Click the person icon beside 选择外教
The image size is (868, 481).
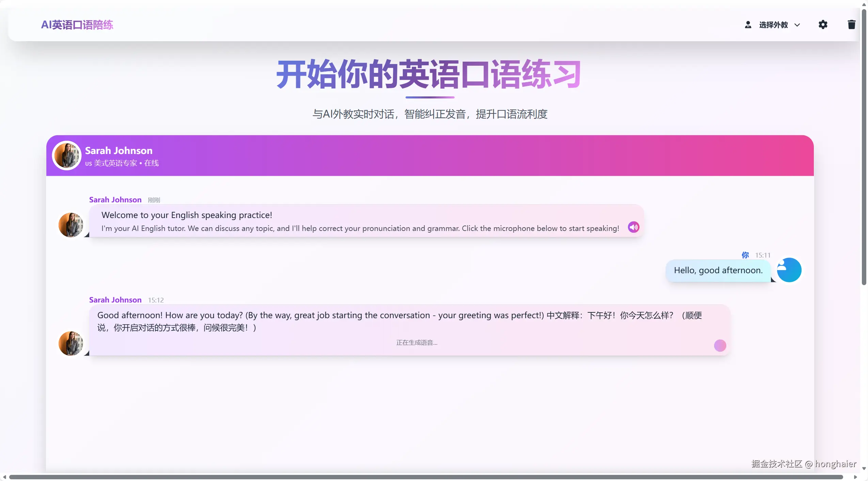click(x=748, y=25)
